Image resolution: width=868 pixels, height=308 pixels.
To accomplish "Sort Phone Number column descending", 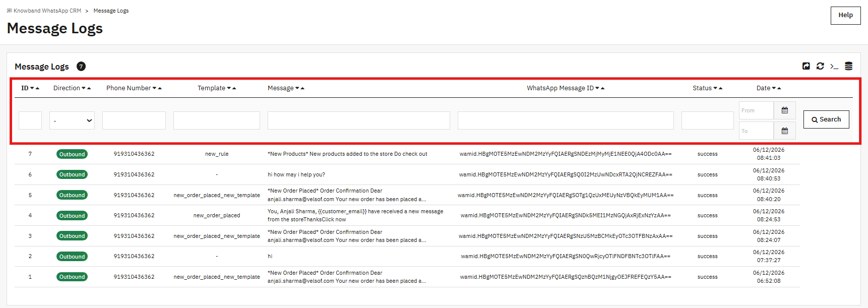I will point(154,88).
